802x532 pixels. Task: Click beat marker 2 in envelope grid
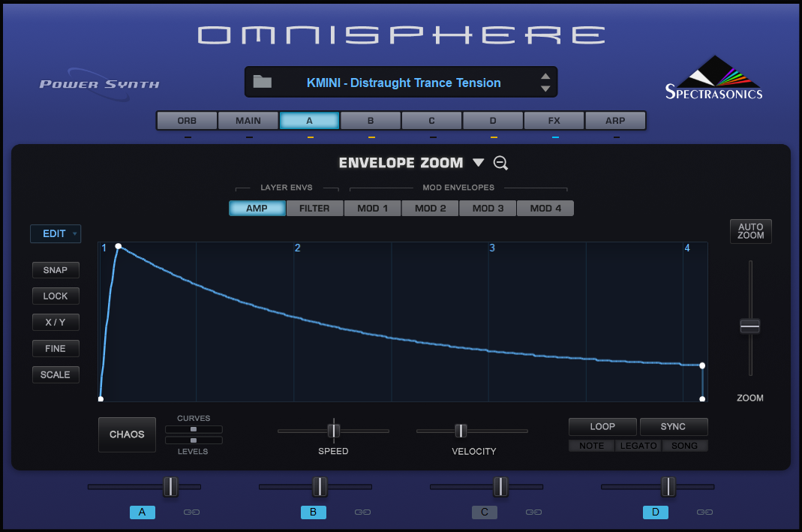(x=297, y=248)
